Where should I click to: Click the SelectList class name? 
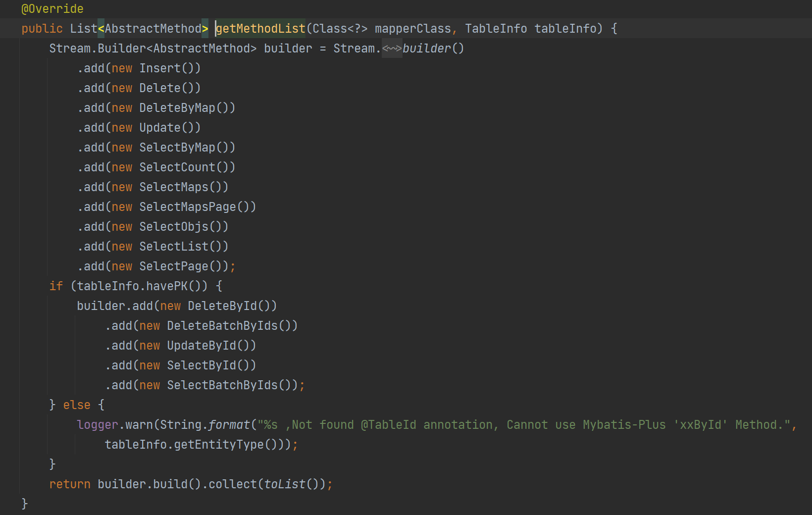pos(174,247)
